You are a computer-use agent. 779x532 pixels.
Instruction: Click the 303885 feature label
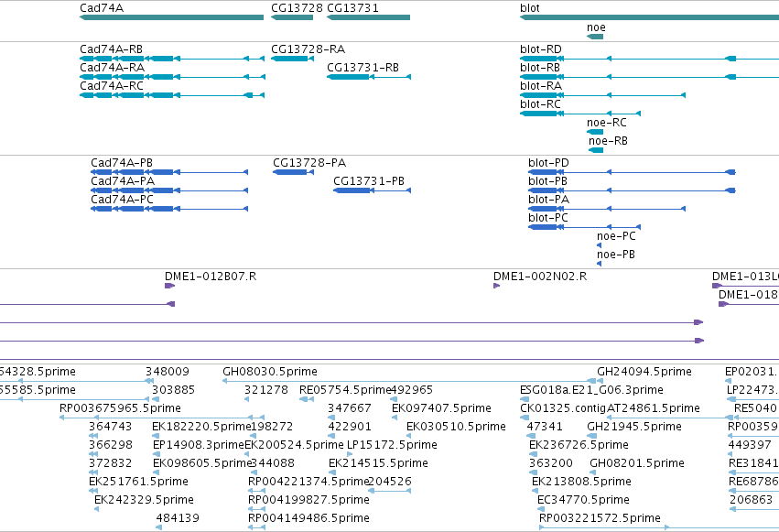(x=173, y=390)
